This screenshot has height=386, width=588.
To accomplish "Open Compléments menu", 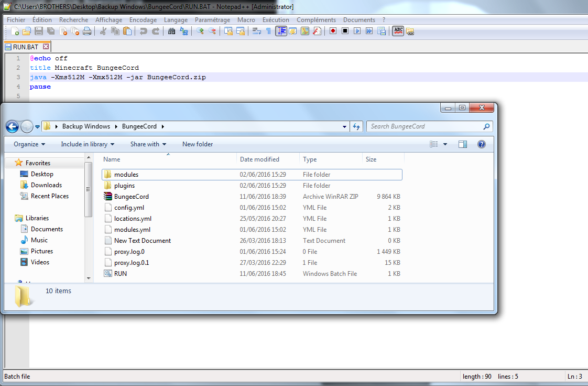I will (x=316, y=20).
